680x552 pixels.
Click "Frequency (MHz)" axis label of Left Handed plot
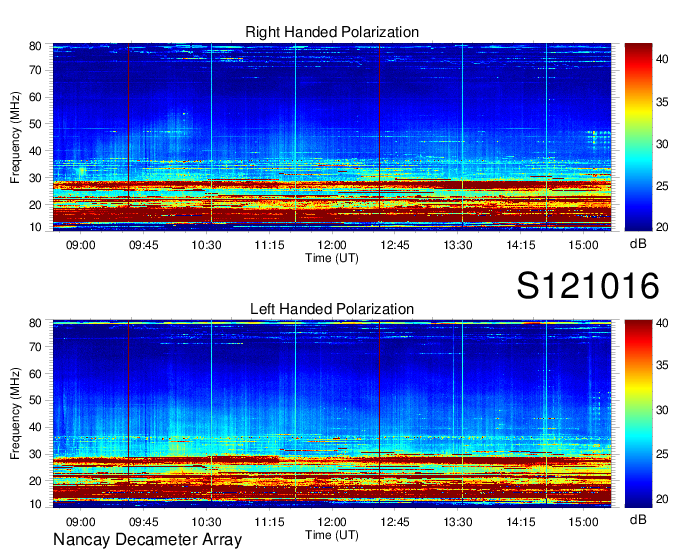coord(15,414)
